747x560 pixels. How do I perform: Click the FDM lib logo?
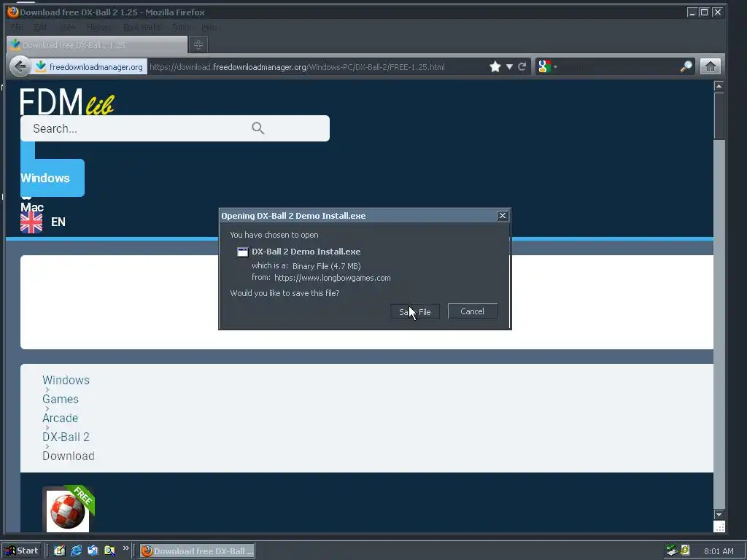point(66,101)
